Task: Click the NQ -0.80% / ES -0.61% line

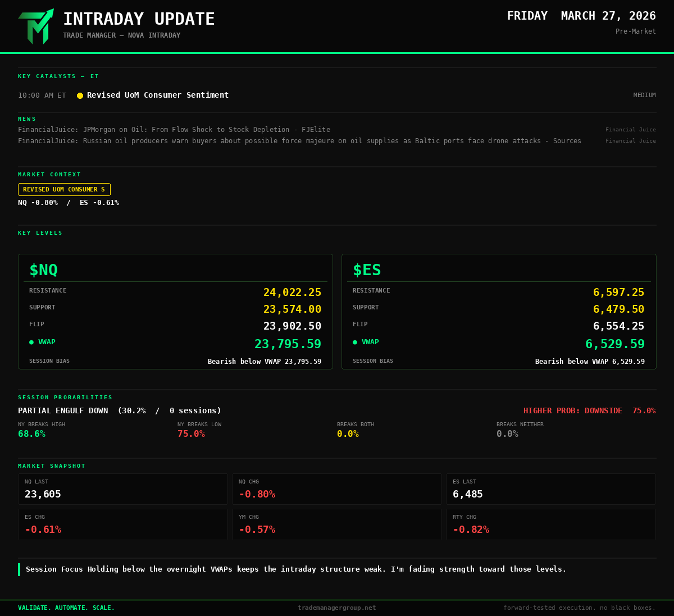Action: pyautogui.click(x=69, y=203)
